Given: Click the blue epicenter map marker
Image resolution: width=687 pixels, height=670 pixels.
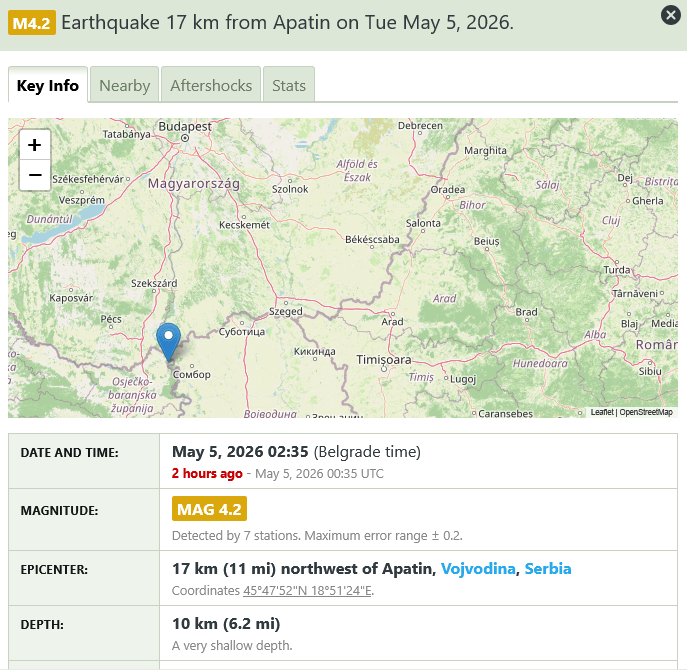Looking at the screenshot, I should [168, 343].
